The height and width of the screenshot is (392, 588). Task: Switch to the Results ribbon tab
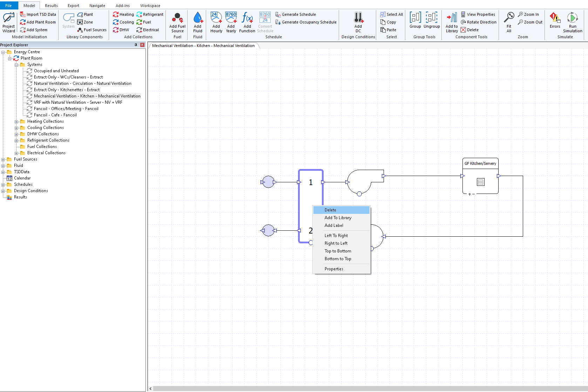[x=51, y=6]
